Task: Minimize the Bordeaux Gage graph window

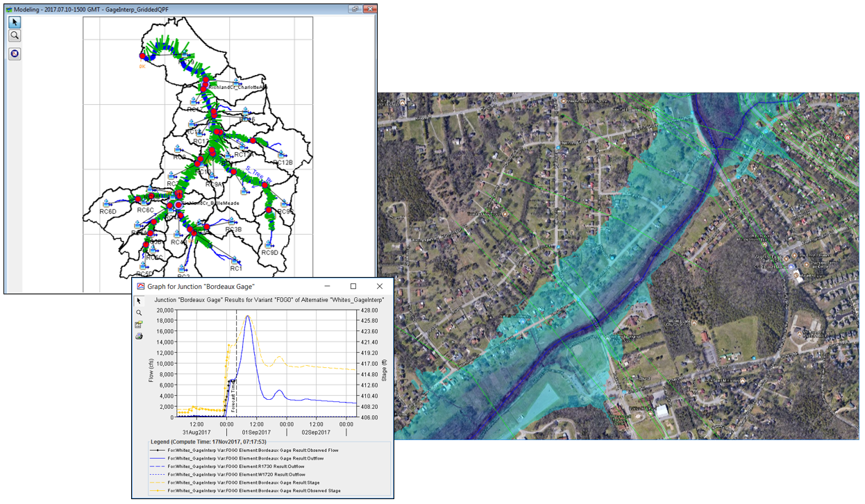Action: point(328,286)
